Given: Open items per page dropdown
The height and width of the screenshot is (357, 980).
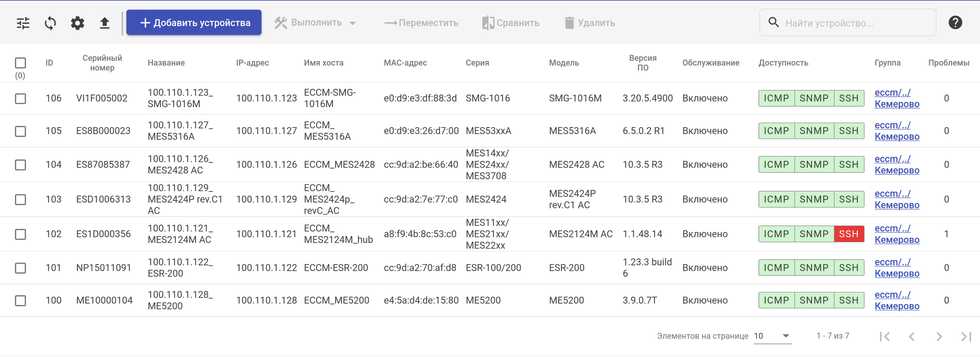Looking at the screenshot, I should [772, 336].
